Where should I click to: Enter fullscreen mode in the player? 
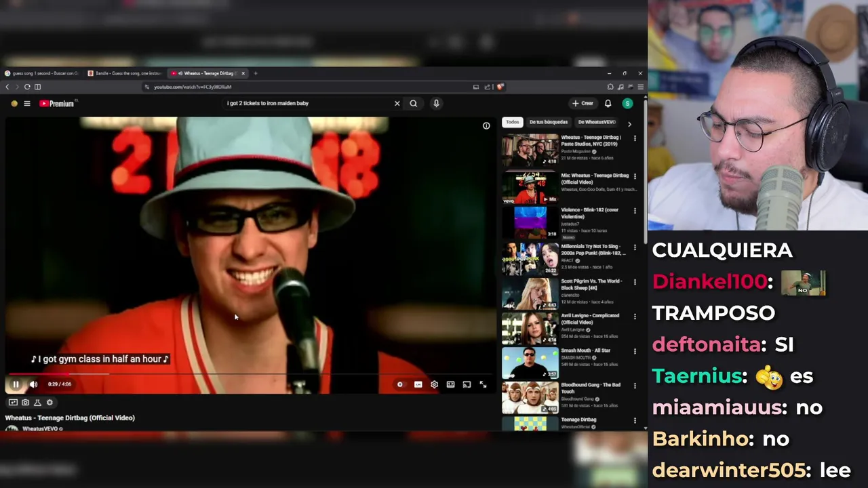click(x=483, y=384)
